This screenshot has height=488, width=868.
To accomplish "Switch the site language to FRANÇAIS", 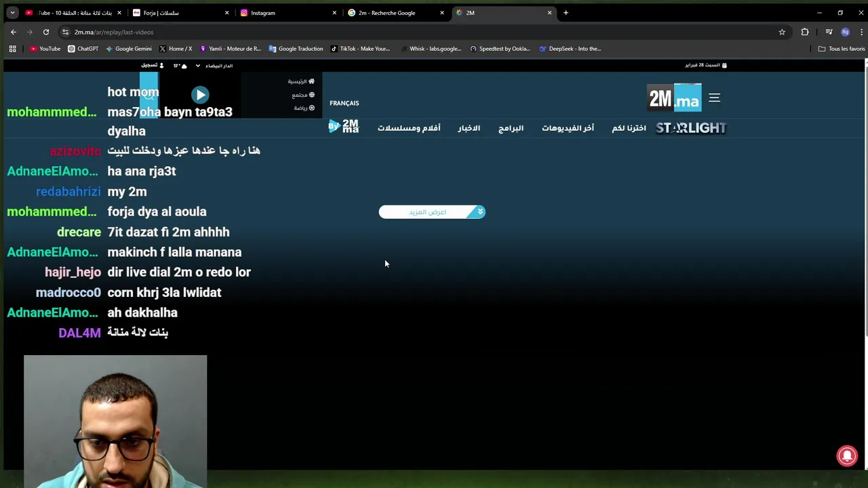I will [x=344, y=103].
